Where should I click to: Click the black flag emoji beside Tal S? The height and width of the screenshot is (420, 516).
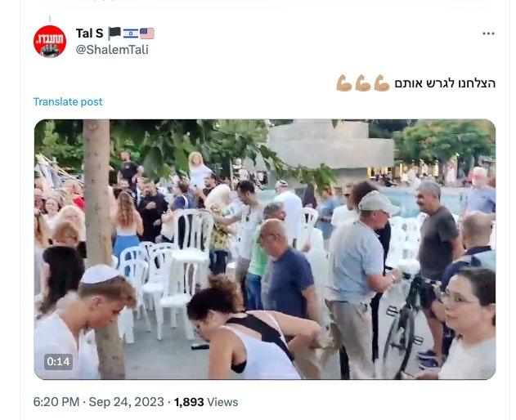pyautogui.click(x=114, y=34)
